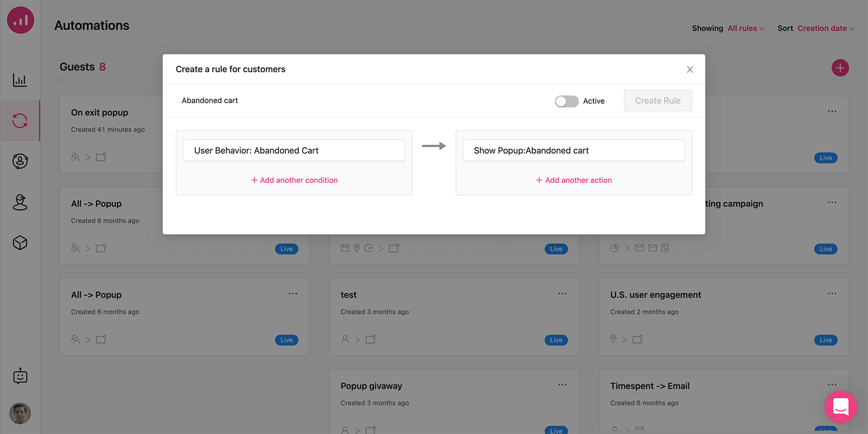Open the Creation date sort dropdown
The height and width of the screenshot is (434, 868).
[x=825, y=28]
